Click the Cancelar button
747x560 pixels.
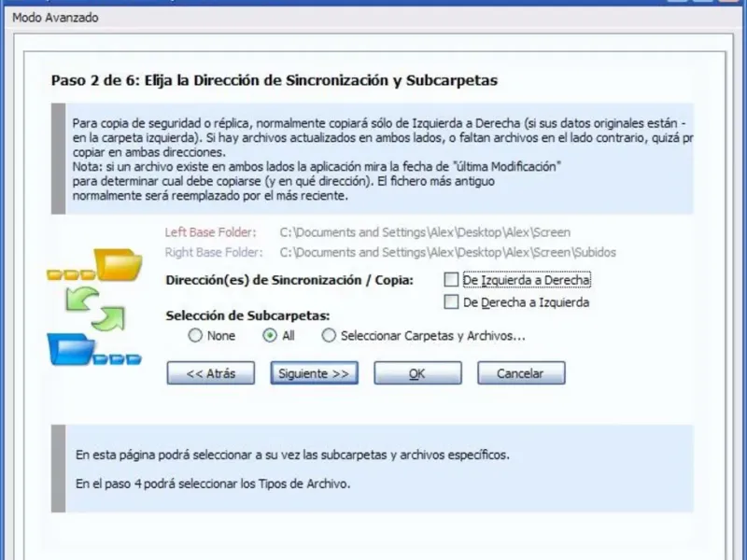(521, 372)
